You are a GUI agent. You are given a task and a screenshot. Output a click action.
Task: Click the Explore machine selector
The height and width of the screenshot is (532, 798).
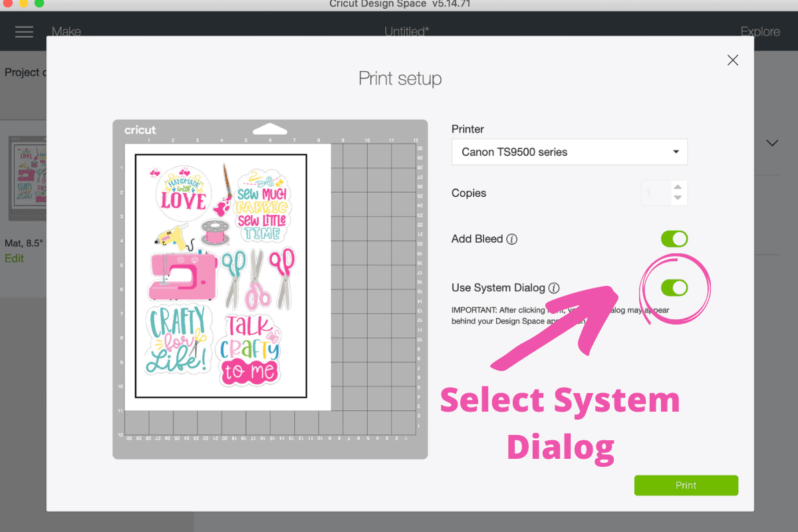[x=760, y=31]
